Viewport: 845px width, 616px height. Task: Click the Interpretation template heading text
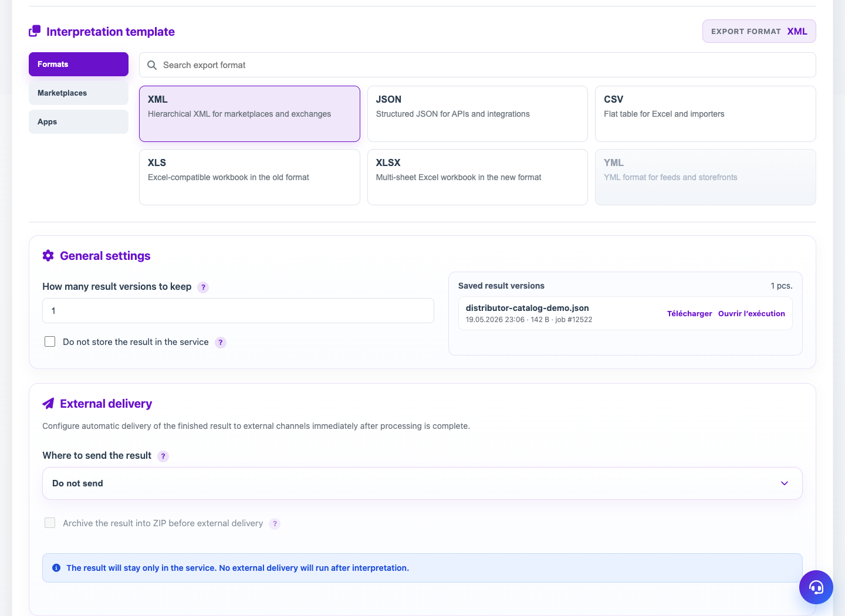pyautogui.click(x=110, y=32)
